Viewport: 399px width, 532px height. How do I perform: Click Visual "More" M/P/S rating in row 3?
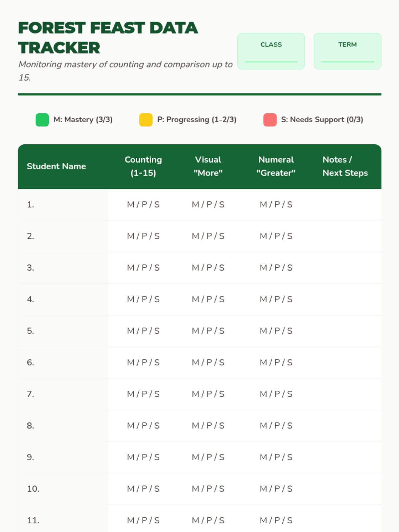tap(208, 268)
